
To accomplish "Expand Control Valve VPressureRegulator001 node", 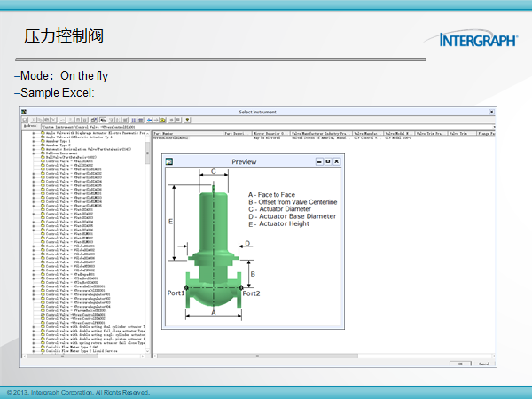I will pos(34,294).
